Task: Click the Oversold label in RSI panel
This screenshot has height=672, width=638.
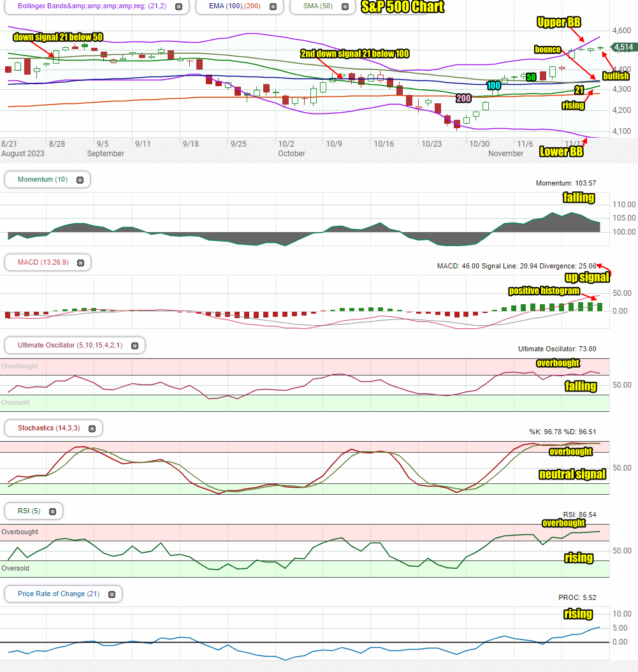Action: tap(15, 568)
